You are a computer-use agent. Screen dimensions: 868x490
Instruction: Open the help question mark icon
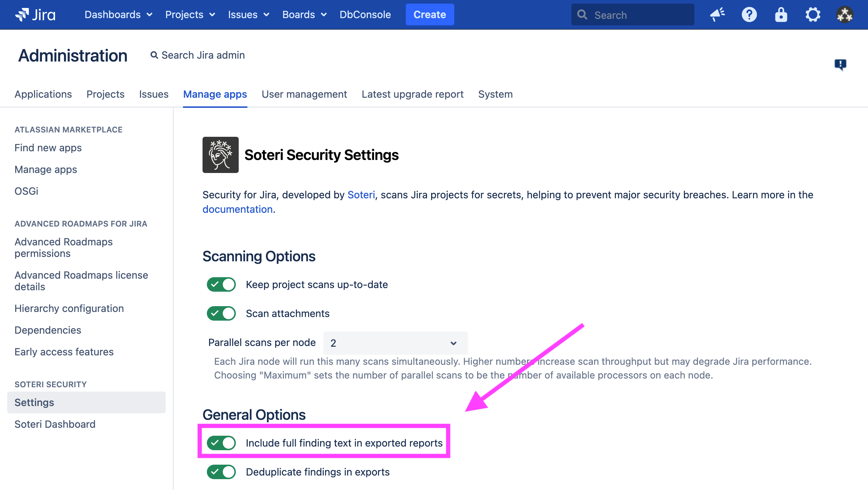(x=749, y=14)
